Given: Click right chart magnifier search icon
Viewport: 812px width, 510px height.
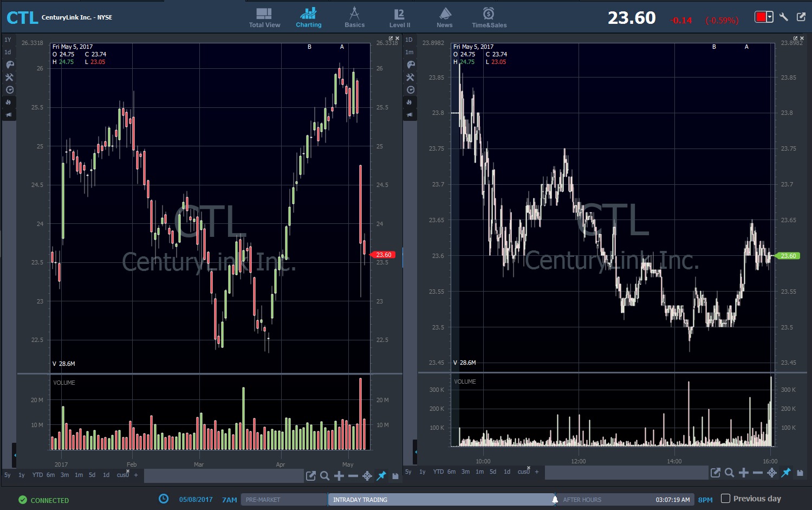Looking at the screenshot, I should 730,473.
